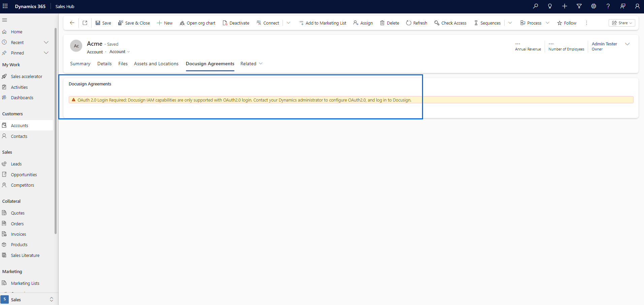This screenshot has width=644, height=305.
Task: Expand the Related tab dropdown
Action: click(x=261, y=64)
